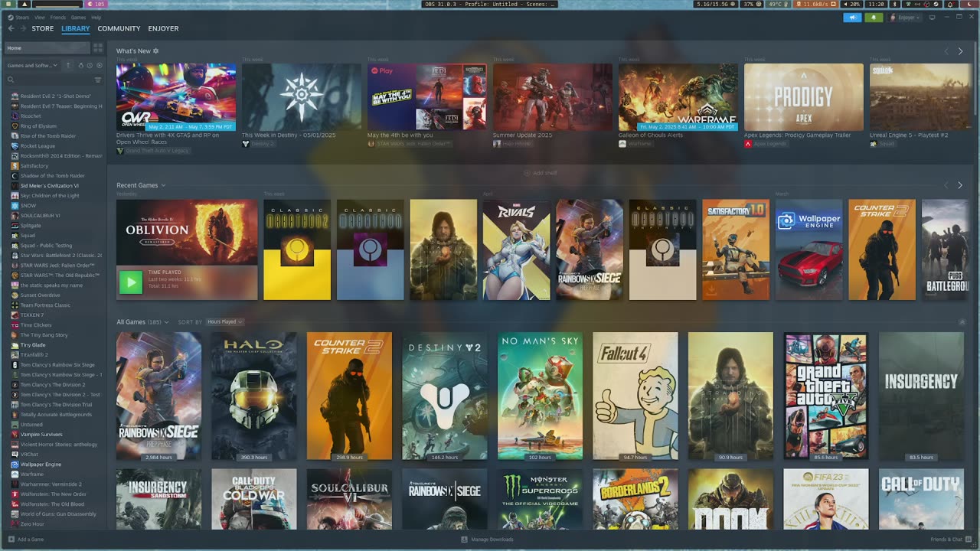Collapse the All Games shelf arrow

coord(962,322)
